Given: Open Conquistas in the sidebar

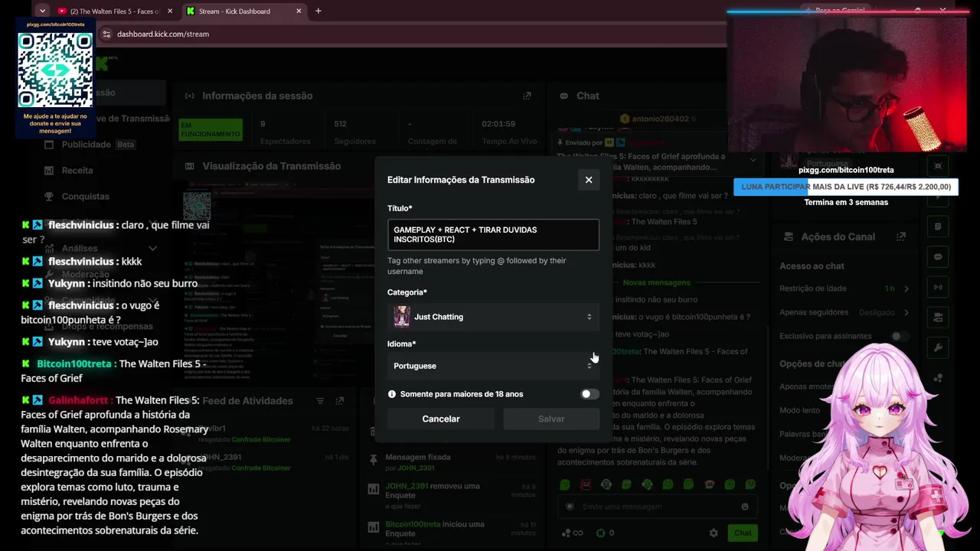Looking at the screenshot, I should (x=86, y=197).
